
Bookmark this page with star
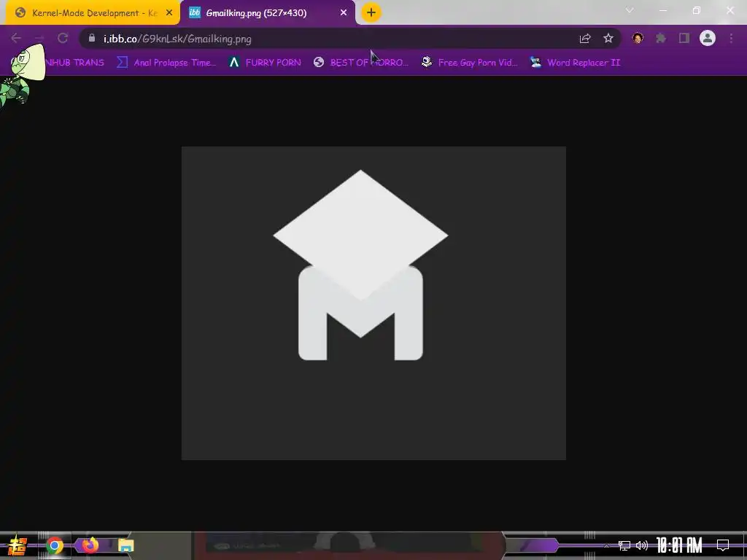(x=608, y=38)
